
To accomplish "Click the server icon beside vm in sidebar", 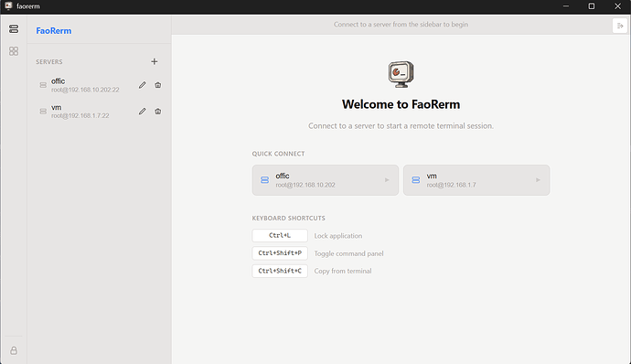I will tap(43, 112).
